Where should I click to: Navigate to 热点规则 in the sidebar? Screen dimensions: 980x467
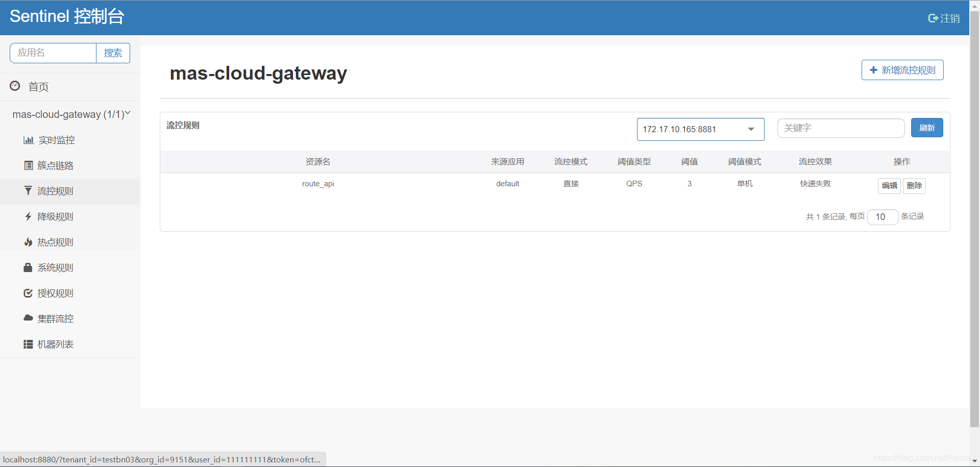point(70,242)
